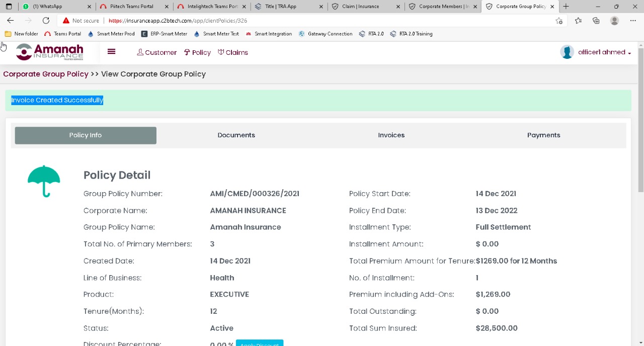Screen dimensions: 644x346
Task: Click the green umbrella policy icon
Action: 44,181
